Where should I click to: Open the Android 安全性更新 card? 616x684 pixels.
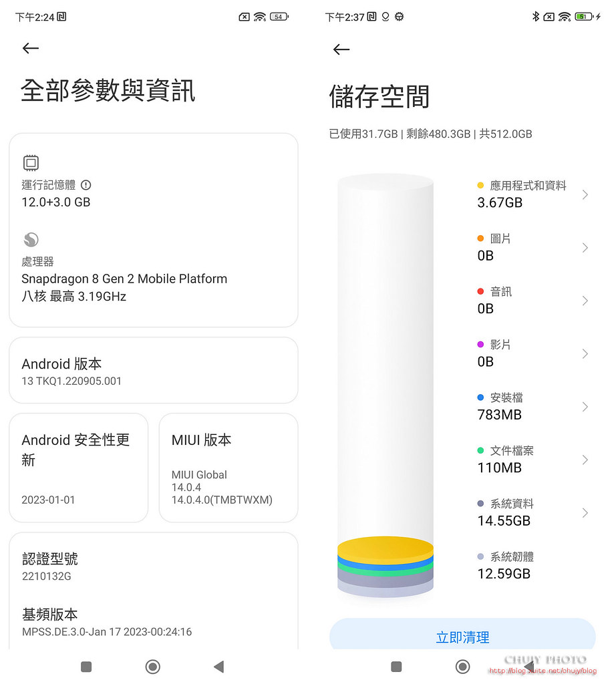pos(79,468)
